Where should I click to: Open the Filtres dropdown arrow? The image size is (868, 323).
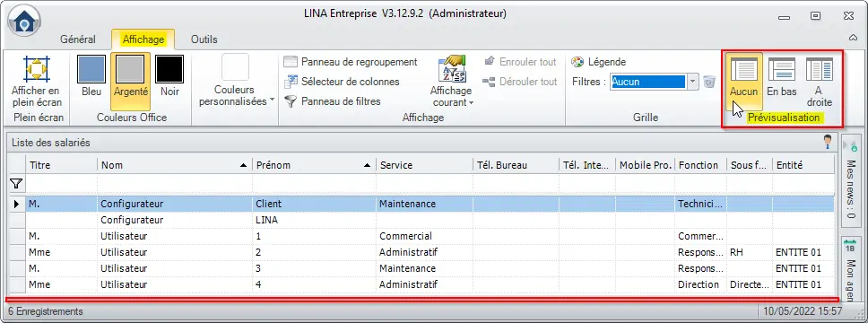pyautogui.click(x=694, y=82)
